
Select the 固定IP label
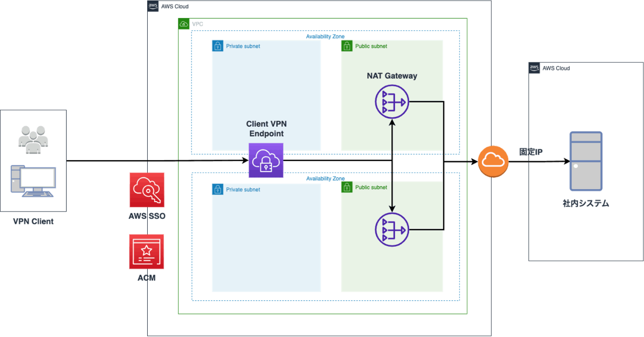pyautogui.click(x=531, y=151)
